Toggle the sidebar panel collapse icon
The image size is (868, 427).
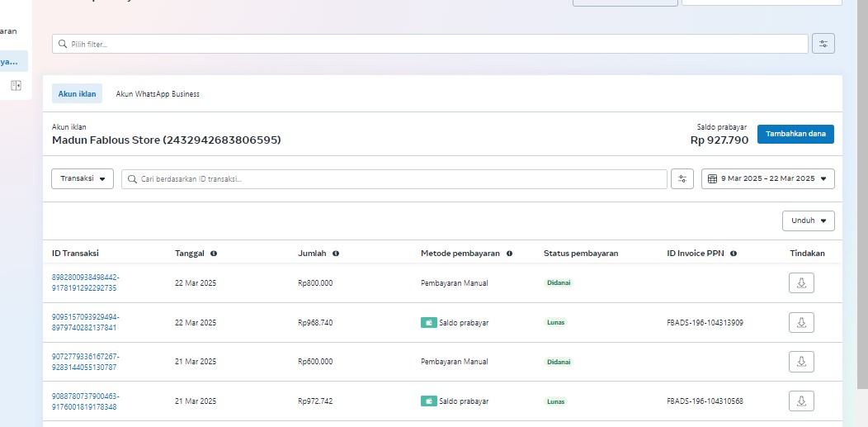16,85
